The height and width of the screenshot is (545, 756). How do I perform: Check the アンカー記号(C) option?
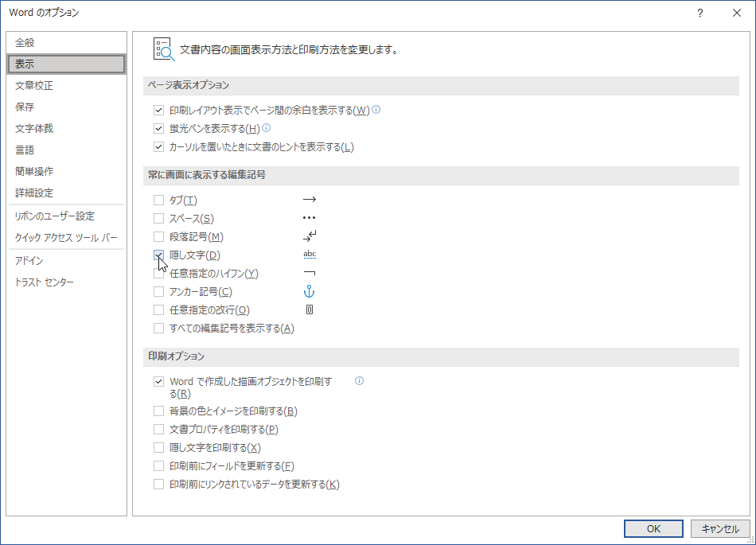158,291
